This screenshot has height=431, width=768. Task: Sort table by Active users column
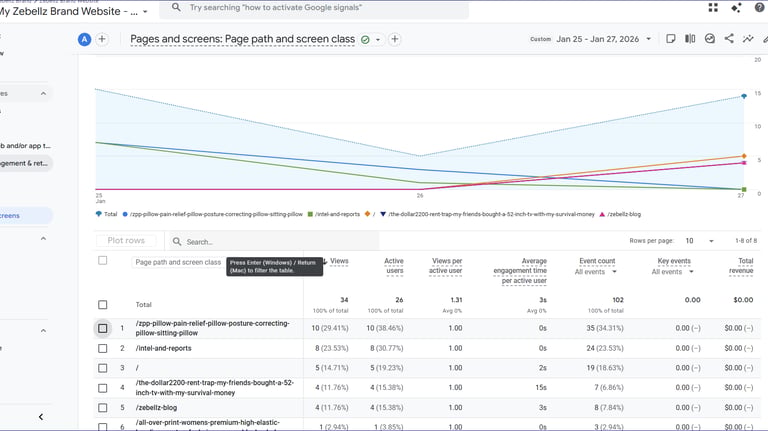pyautogui.click(x=394, y=265)
